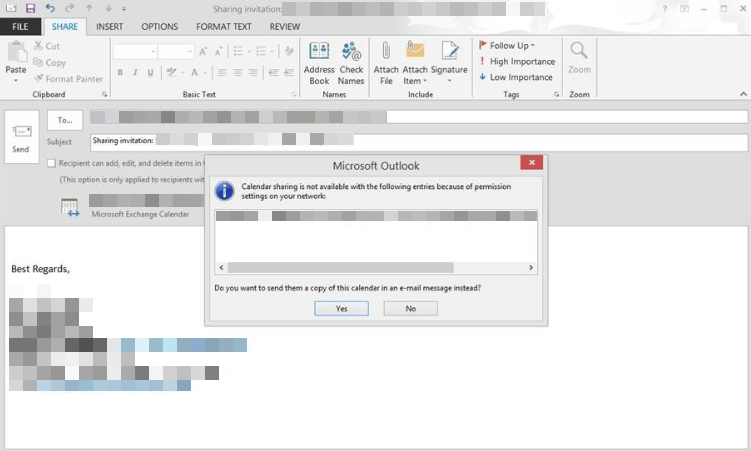This screenshot has width=751, height=451.
Task: Click the Increase Indent icon
Action: pyautogui.click(x=289, y=72)
